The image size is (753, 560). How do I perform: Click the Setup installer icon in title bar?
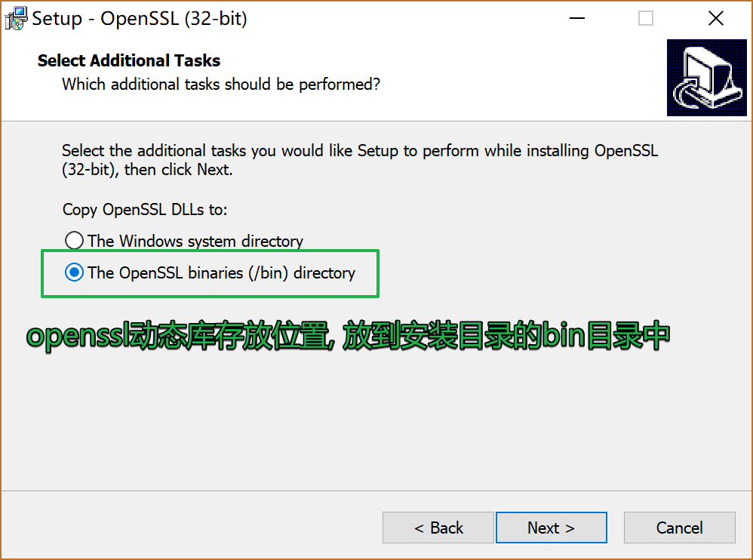click(x=16, y=19)
